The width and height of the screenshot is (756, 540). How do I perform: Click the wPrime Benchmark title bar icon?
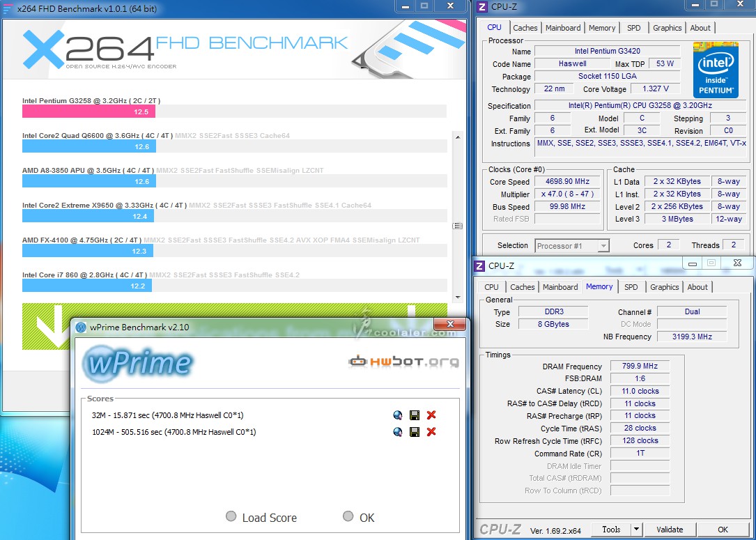click(81, 327)
